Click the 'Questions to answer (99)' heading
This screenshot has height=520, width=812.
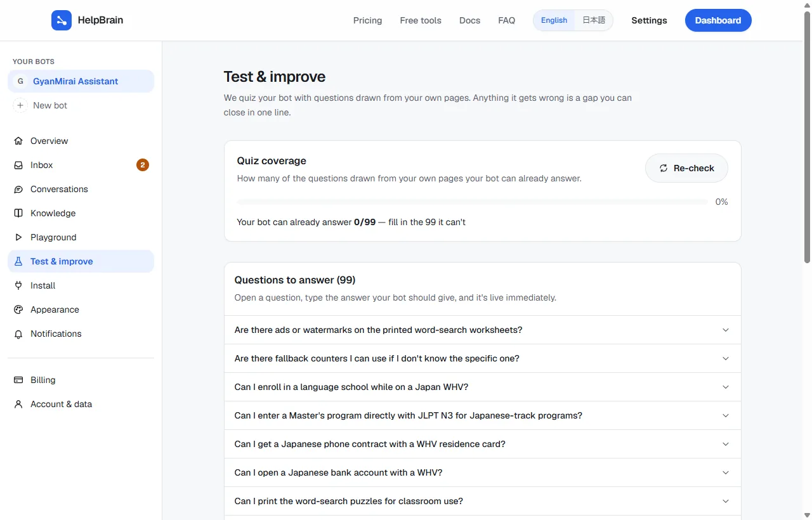295,280
